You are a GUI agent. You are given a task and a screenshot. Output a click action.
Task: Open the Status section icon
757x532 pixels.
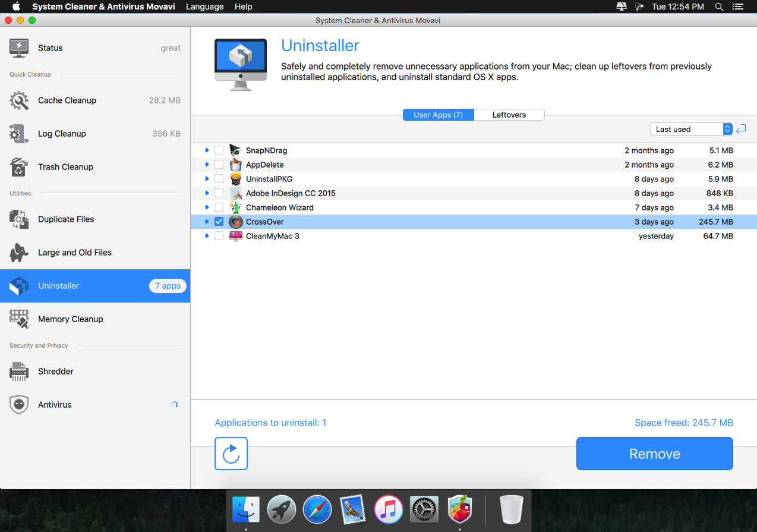[x=19, y=48]
